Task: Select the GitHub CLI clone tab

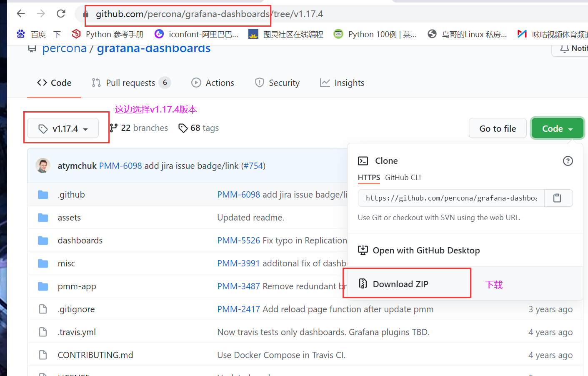Action: point(403,178)
